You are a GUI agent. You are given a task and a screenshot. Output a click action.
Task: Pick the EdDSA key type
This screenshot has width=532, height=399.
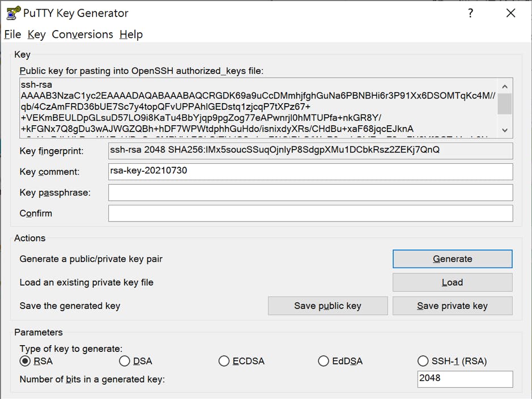[x=324, y=361]
